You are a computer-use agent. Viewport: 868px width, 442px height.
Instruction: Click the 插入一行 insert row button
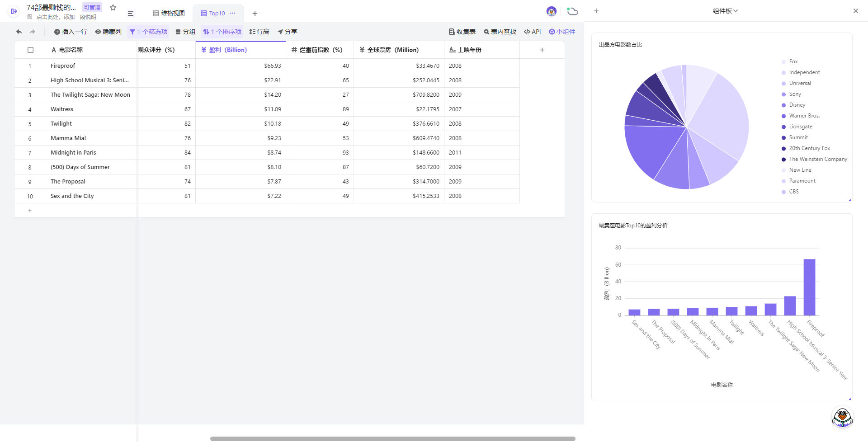pyautogui.click(x=71, y=32)
